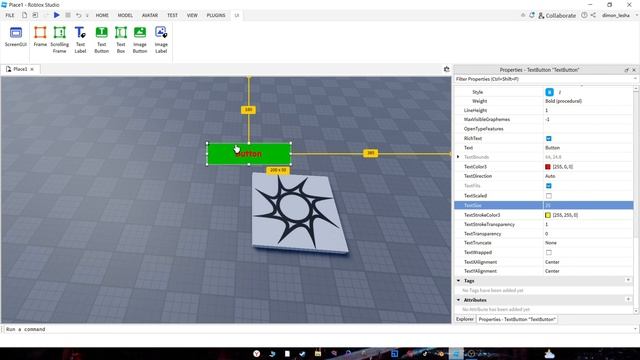This screenshot has height=360, width=640.
Task: Select the spawn location part in viewport
Action: (x=299, y=212)
